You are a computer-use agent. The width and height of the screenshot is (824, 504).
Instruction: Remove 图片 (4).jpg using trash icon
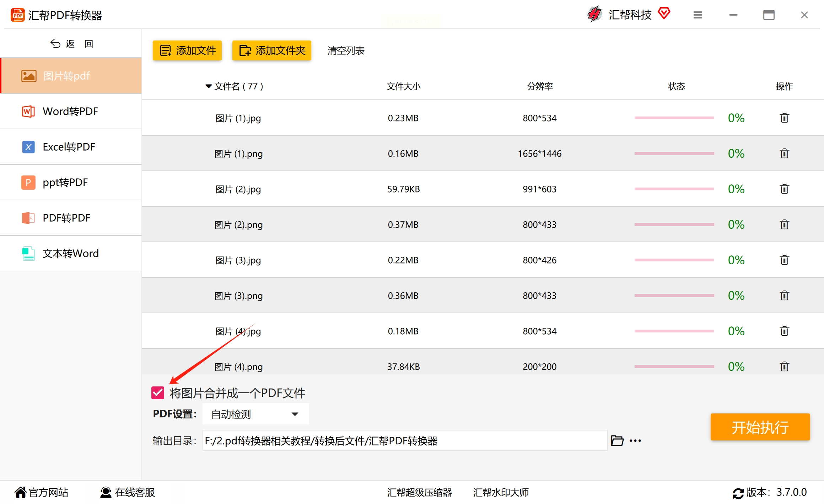[x=784, y=331]
